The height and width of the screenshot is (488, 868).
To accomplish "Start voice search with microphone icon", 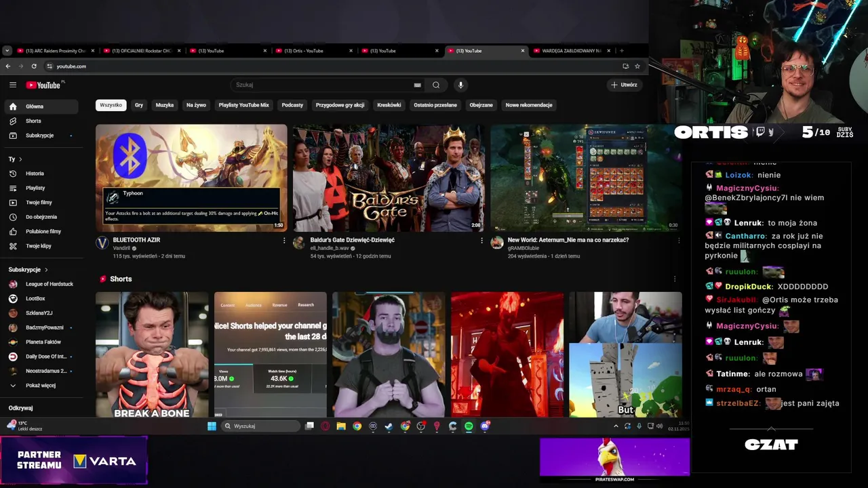I will click(x=460, y=85).
